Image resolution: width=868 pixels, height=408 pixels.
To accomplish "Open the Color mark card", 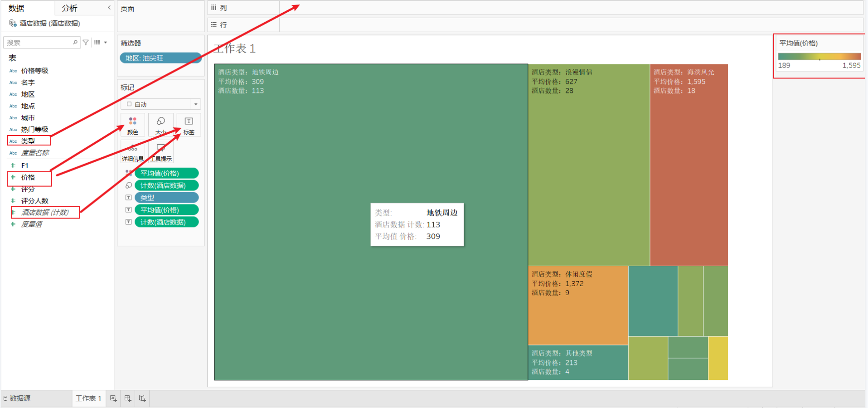I will [133, 125].
